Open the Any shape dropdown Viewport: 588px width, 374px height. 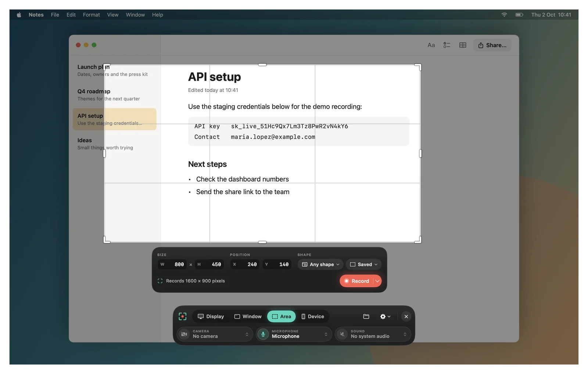pyautogui.click(x=320, y=264)
